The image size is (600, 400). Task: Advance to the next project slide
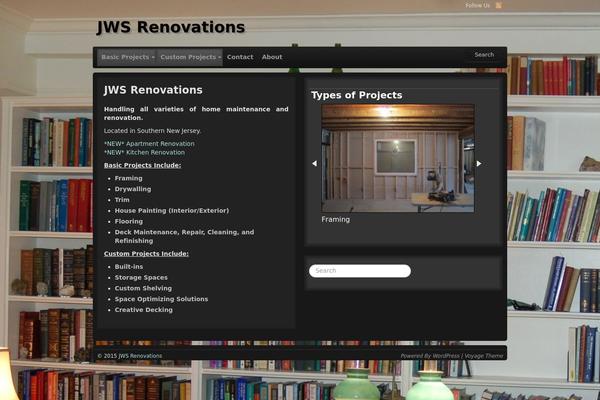coord(479,163)
